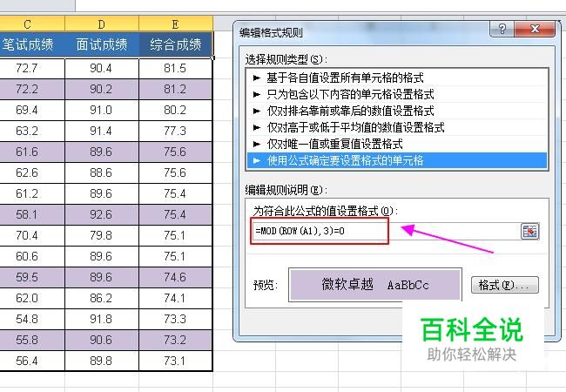Click cell with value 90.2
The width and height of the screenshot is (566, 392).
(102, 89)
